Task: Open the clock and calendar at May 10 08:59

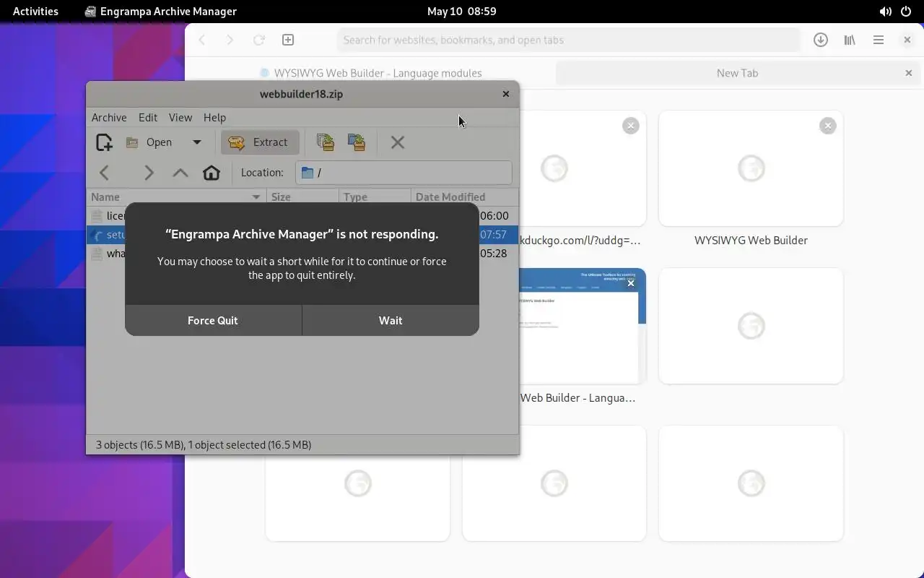Action: click(x=462, y=11)
